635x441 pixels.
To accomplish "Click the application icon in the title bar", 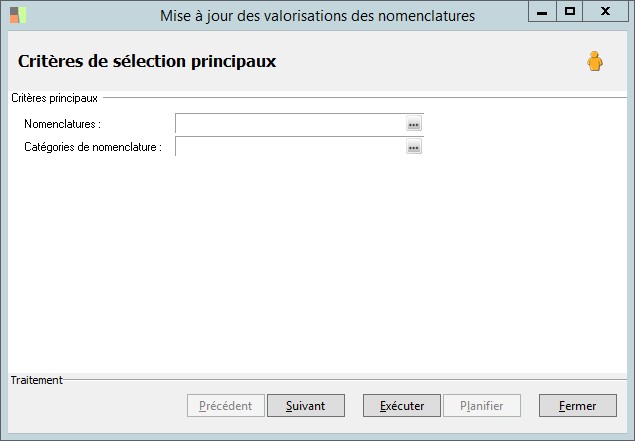I will tap(18, 15).
